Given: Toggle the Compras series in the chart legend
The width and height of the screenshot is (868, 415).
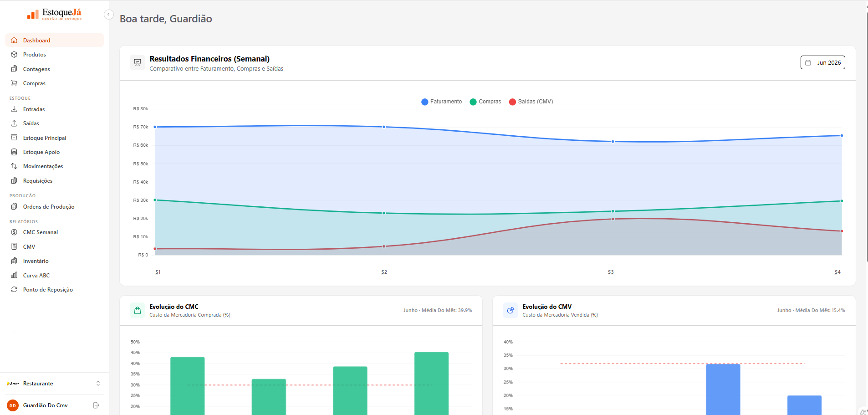Looking at the screenshot, I should click(x=485, y=102).
